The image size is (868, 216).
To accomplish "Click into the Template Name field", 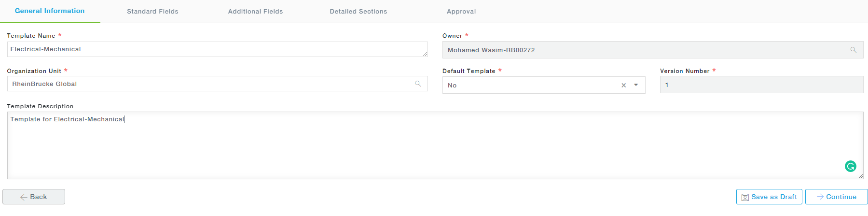I will coord(217,49).
